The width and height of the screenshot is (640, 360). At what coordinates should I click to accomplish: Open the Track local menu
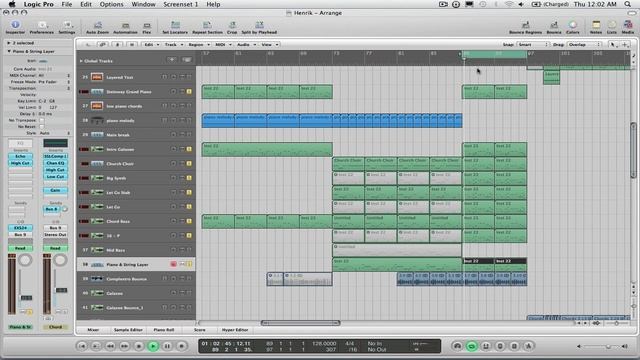click(173, 44)
